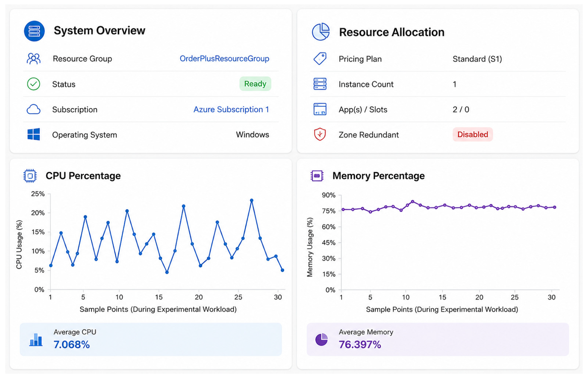Click the first memory chart data point
This screenshot has height=380, width=588.
343,209
